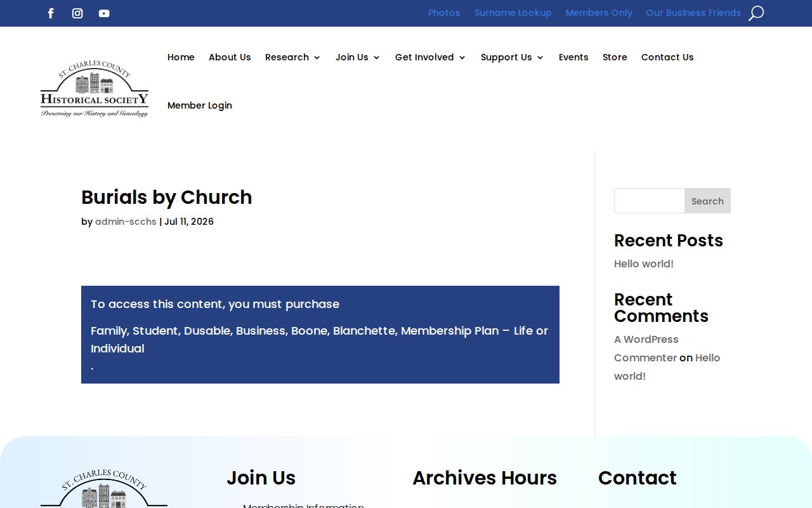Screen dimensions: 812x508
Task: Click the footer Contact heading
Action: 638,478
